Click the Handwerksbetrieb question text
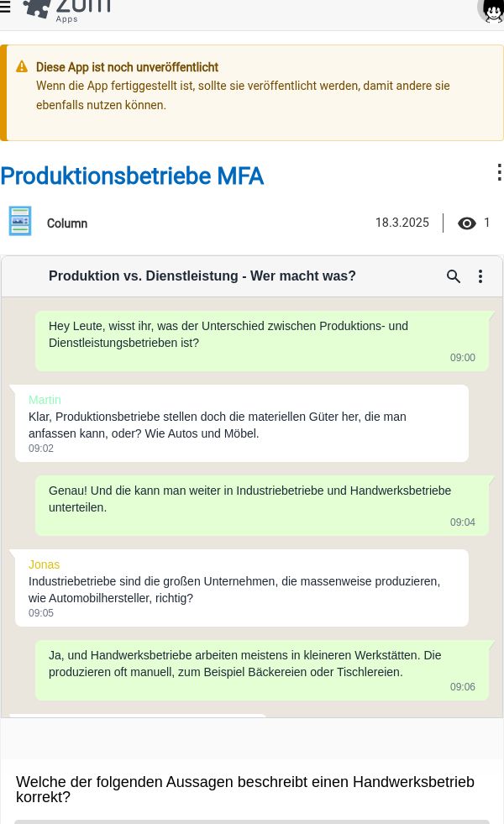Viewport: 504px width, 824px height. coord(245,790)
